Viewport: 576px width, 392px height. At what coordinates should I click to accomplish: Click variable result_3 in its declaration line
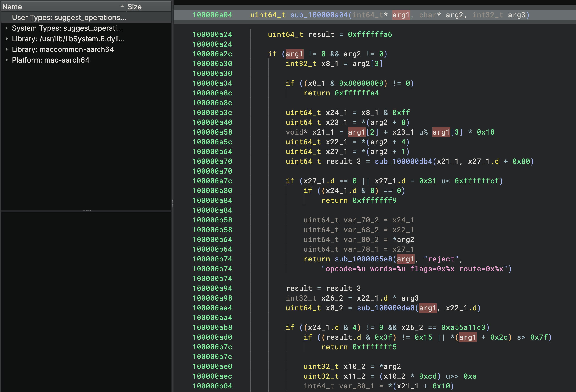[x=343, y=161]
